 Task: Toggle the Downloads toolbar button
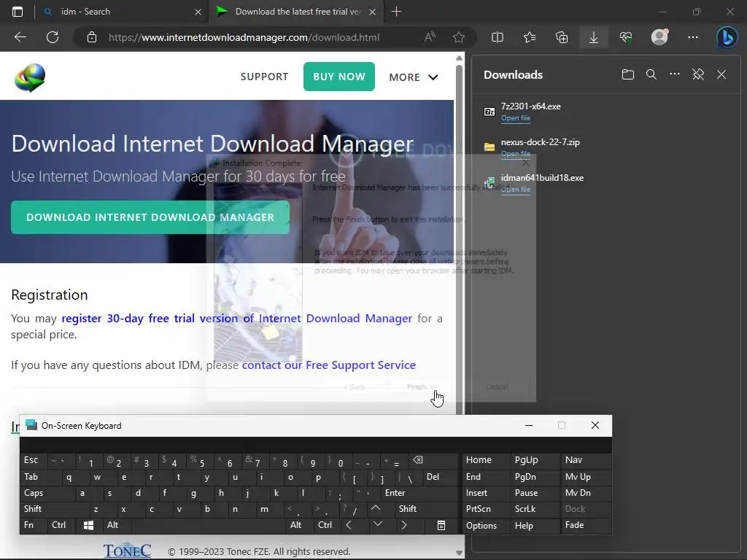pos(594,37)
